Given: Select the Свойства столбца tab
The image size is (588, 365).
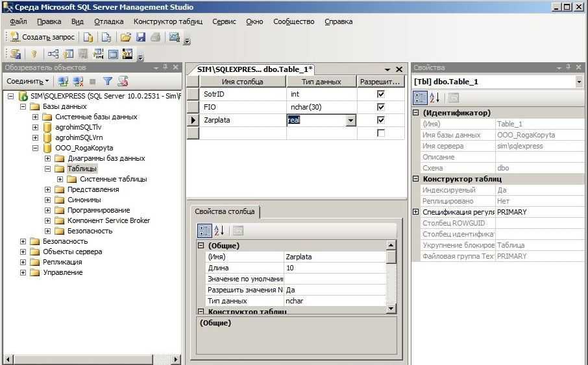Looking at the screenshot, I should coord(225,211).
